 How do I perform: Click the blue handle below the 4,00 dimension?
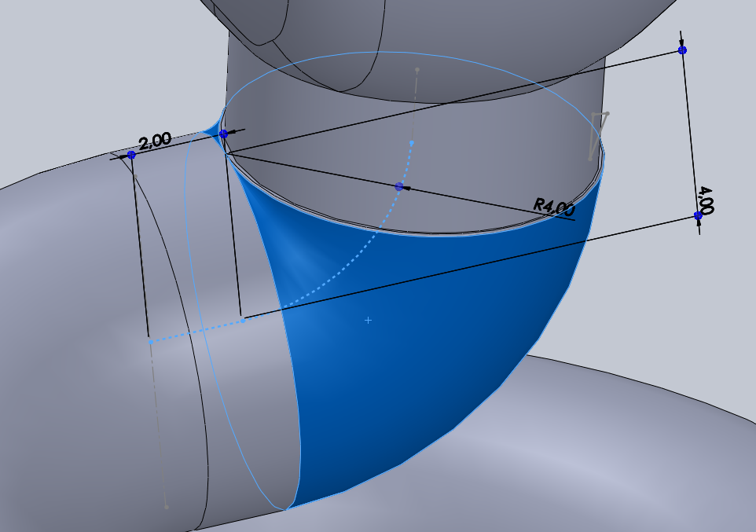pyautogui.click(x=698, y=215)
